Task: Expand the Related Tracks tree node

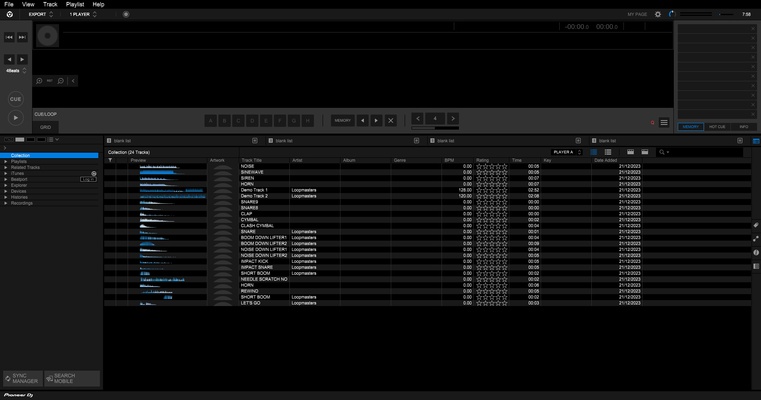Action: click(x=6, y=167)
